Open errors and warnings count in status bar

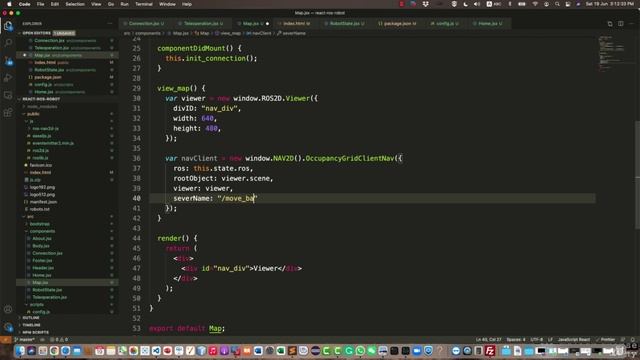click(x=59, y=340)
